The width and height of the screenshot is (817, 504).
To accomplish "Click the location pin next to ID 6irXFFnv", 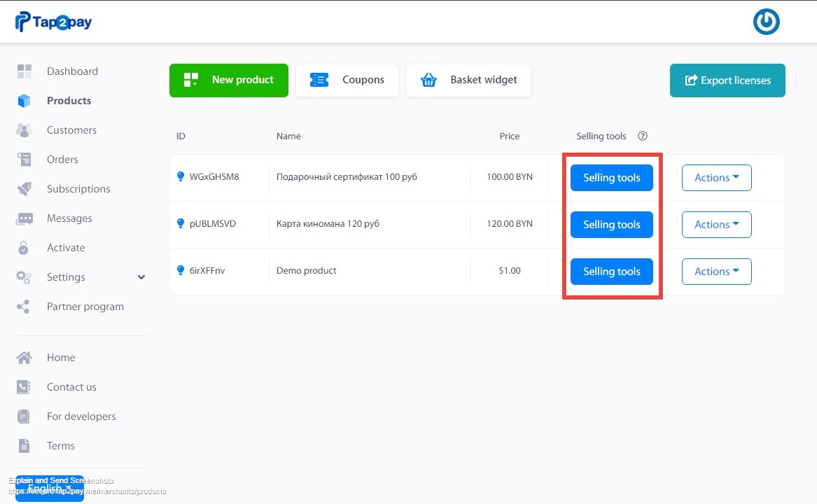I will 181,270.
